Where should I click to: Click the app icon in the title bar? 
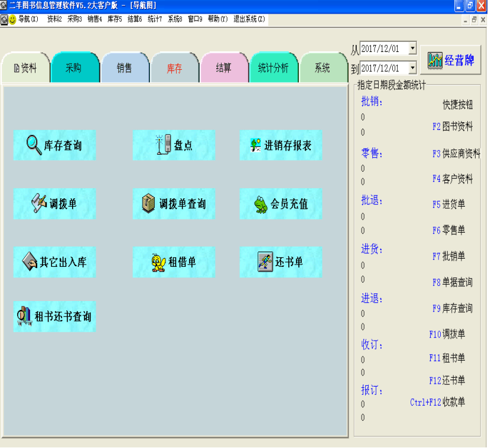(x=4, y=5)
